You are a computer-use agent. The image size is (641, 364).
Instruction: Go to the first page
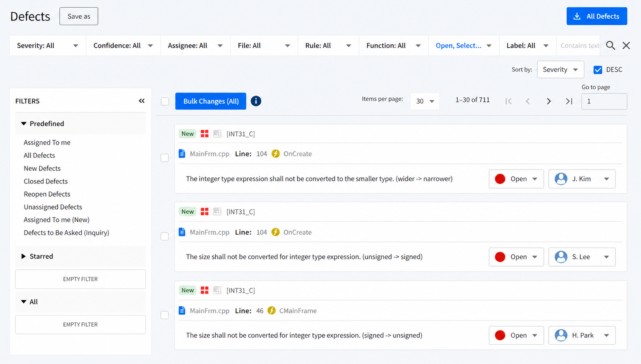(508, 101)
